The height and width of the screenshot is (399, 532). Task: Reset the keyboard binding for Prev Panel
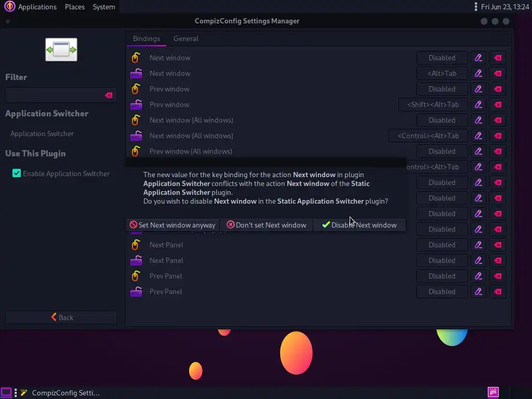[x=498, y=291]
